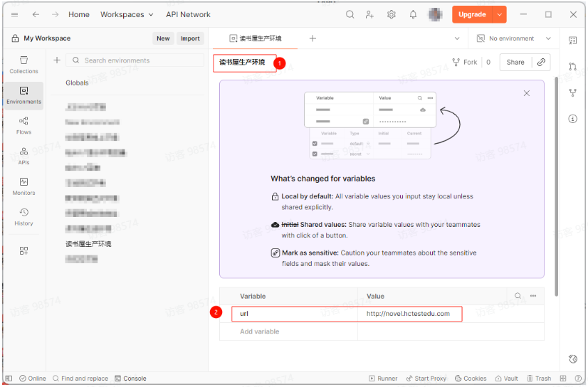Open a new tab with plus
This screenshot has width=588, height=387.
pyautogui.click(x=313, y=38)
